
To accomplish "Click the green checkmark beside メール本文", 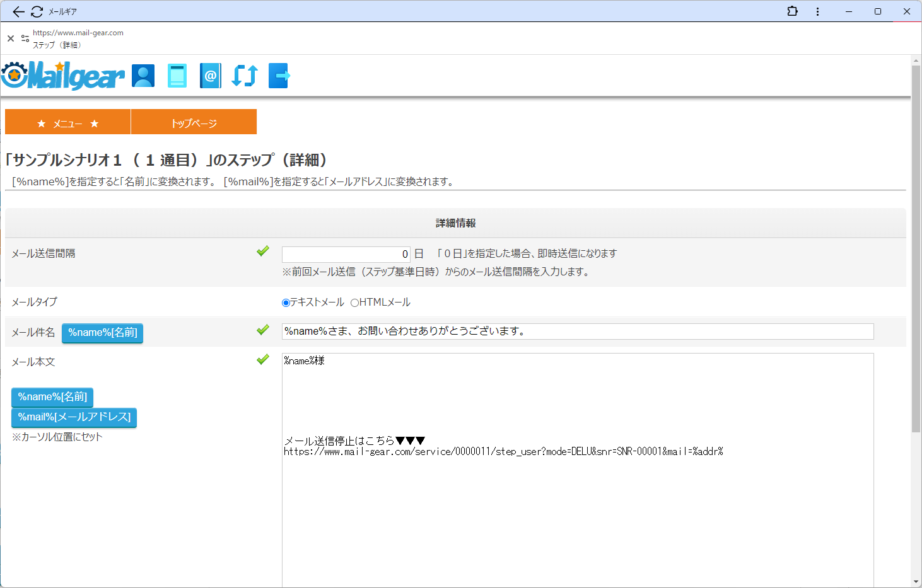I will coord(263,359).
